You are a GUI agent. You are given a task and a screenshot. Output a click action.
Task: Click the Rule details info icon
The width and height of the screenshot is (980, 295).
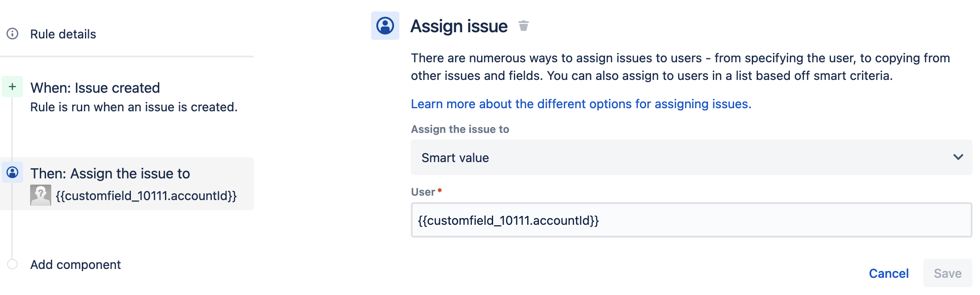coord(12,34)
